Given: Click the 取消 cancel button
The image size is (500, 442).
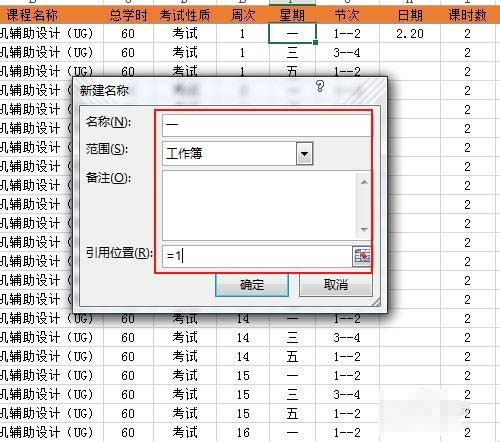Looking at the screenshot, I should (x=336, y=285).
